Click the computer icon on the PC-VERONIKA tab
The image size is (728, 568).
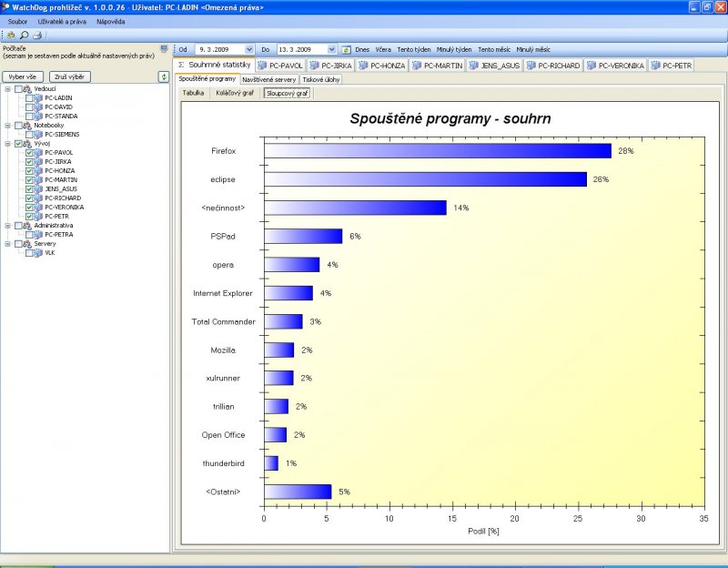591,66
